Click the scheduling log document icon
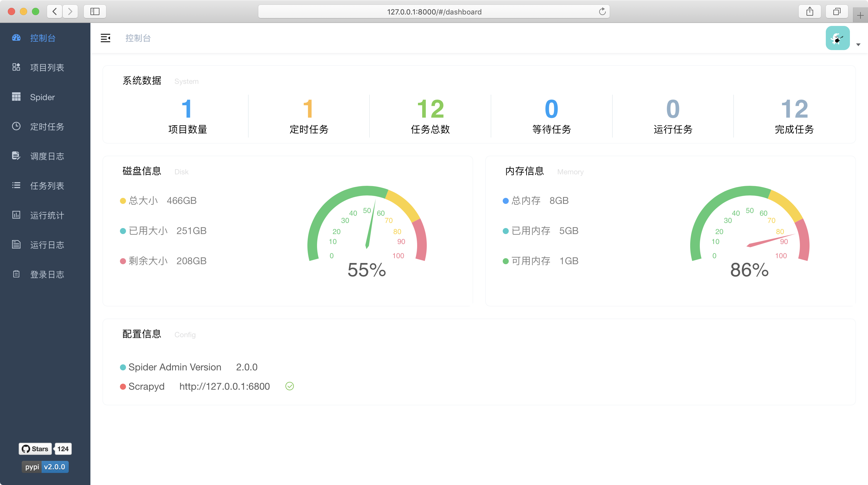 point(16,155)
